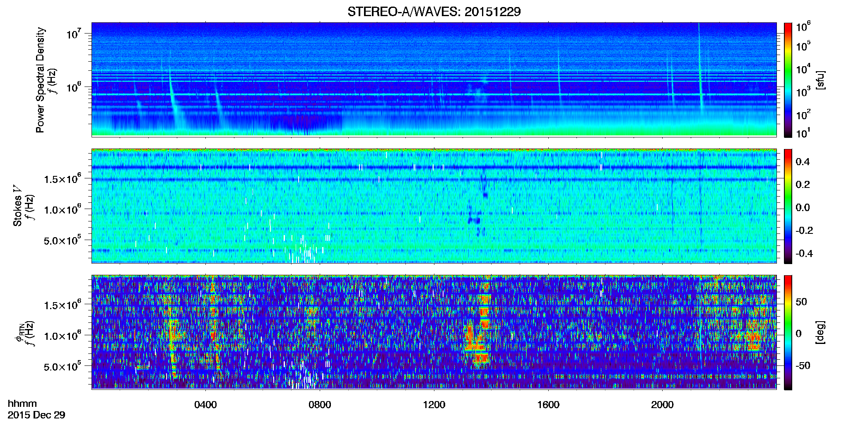Click the 1.0×10^6 tick on the Stokes V axis

coord(63,209)
